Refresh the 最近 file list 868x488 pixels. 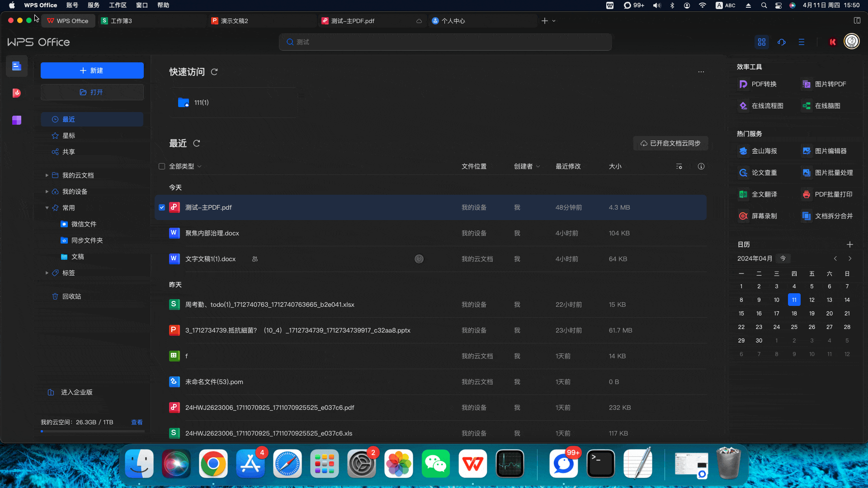click(x=197, y=143)
